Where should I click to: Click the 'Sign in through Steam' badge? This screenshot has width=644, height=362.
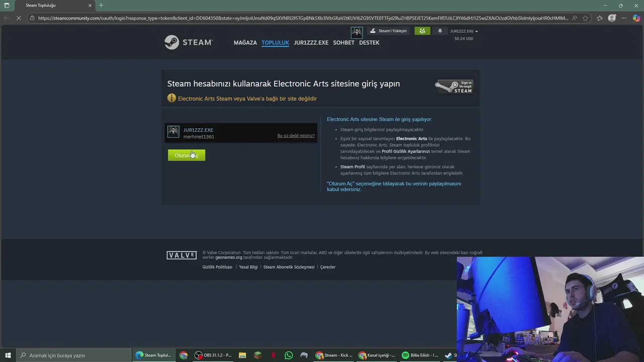[x=454, y=86]
